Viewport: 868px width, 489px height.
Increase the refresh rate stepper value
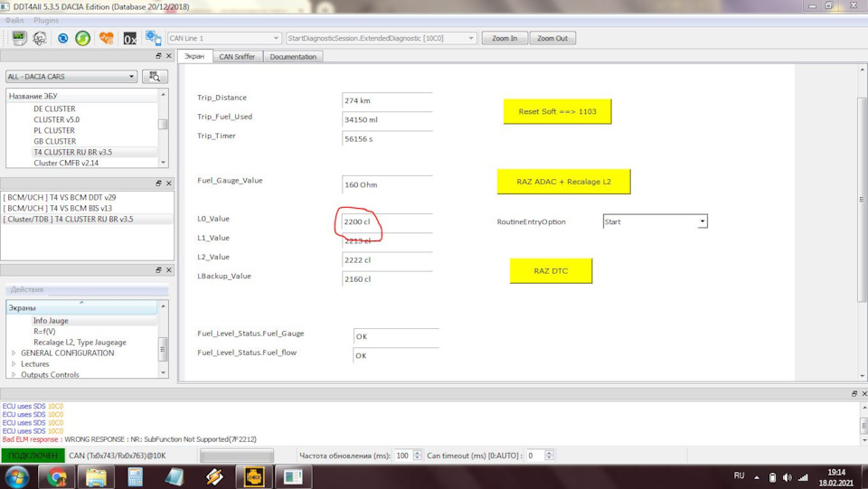click(x=417, y=452)
